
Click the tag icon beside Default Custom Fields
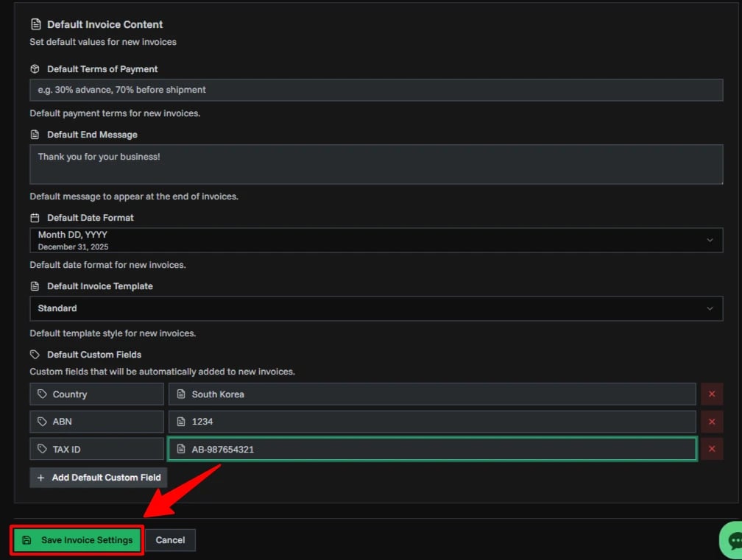click(35, 354)
